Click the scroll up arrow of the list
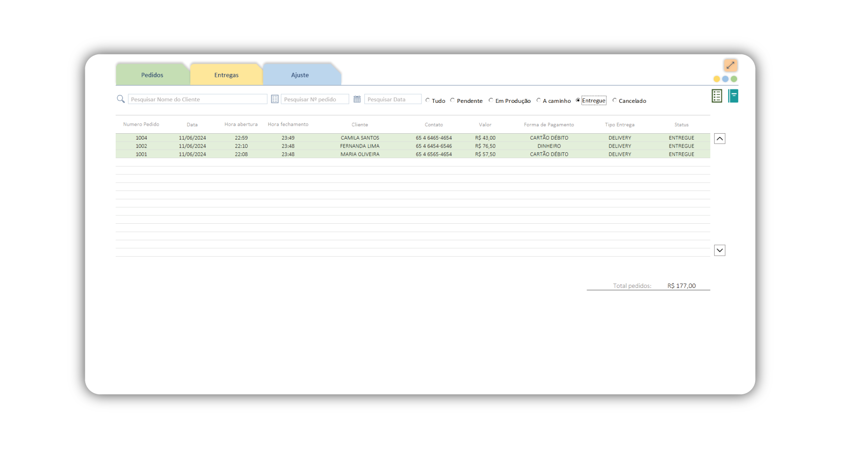The width and height of the screenshot is (868, 452). pos(719,139)
